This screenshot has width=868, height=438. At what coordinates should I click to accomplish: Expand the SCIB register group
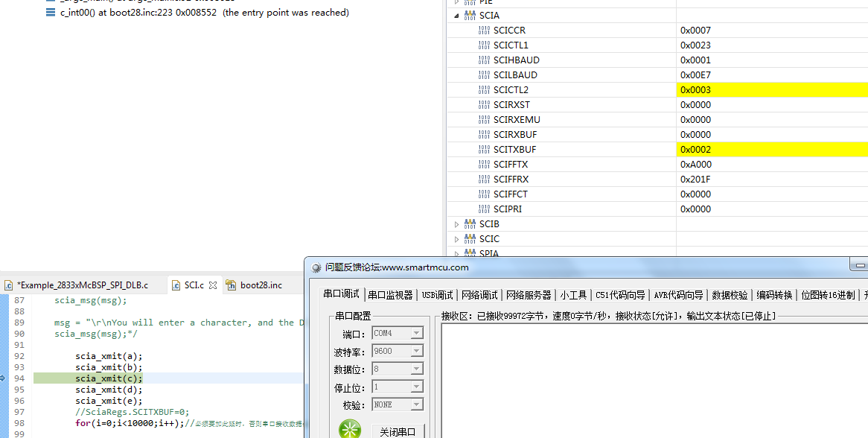[x=456, y=224]
